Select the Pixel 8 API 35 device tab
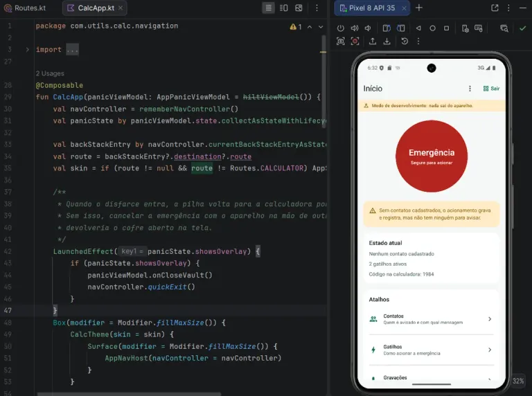The image size is (532, 396). tap(371, 8)
